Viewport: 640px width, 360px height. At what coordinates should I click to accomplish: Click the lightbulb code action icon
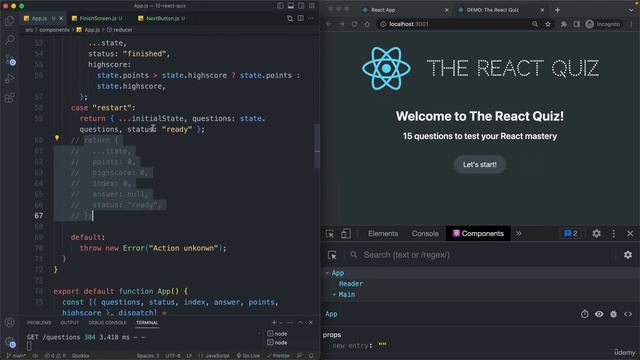(x=57, y=138)
